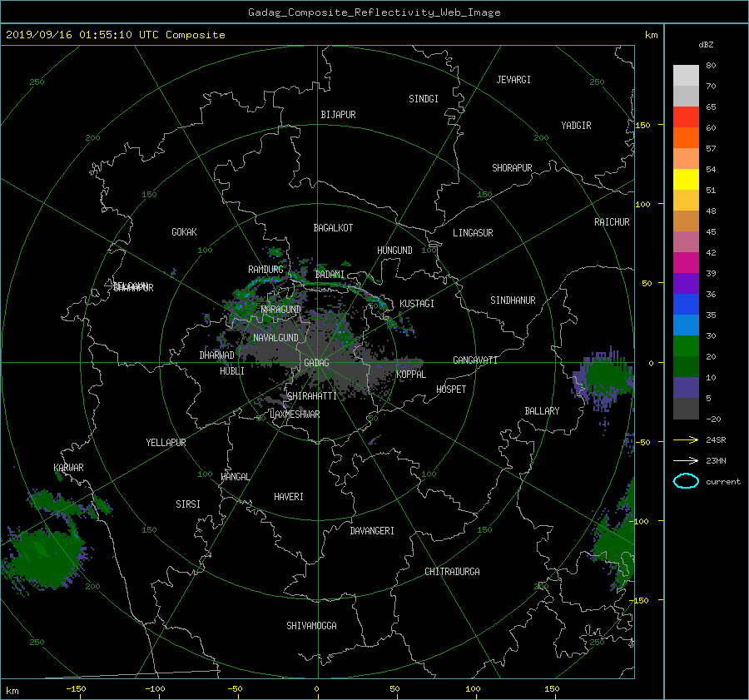Viewport: 749px width, 700px height.
Task: Click the RAMDURG town label
Action: pyautogui.click(x=265, y=270)
